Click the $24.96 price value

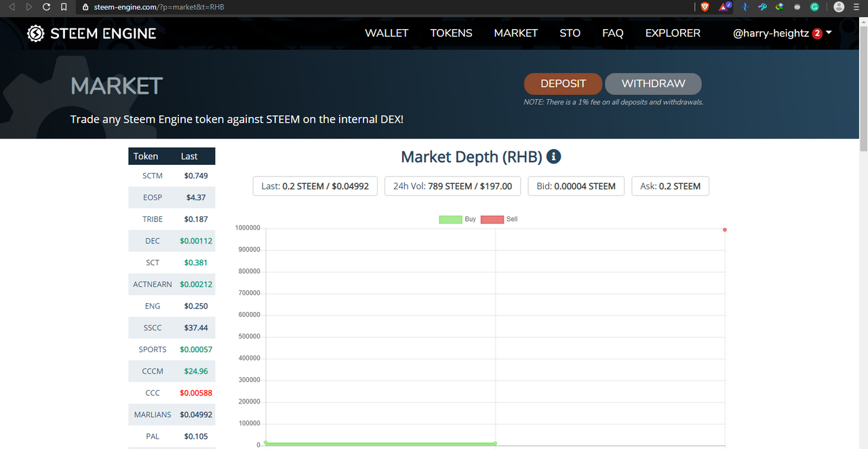click(x=196, y=371)
